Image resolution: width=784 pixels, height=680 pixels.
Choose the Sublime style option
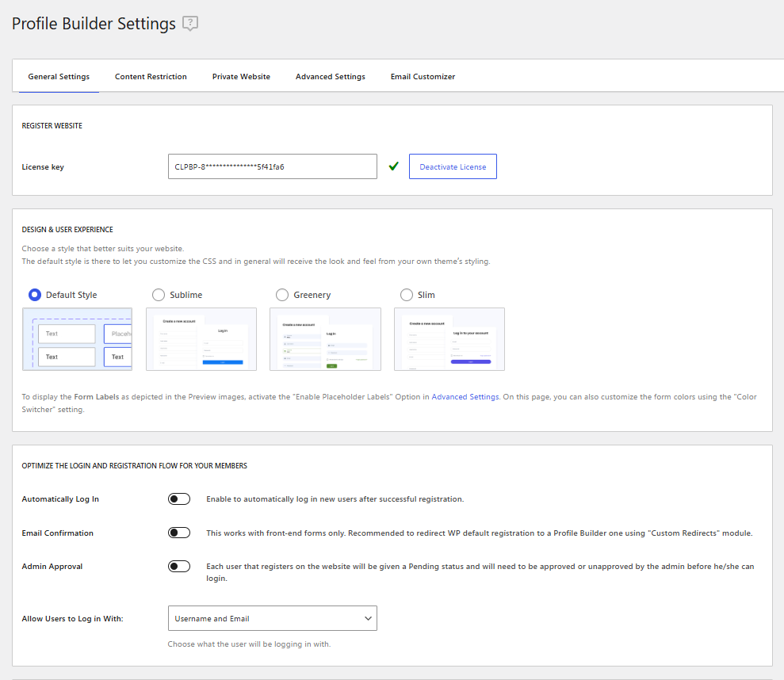click(x=158, y=295)
